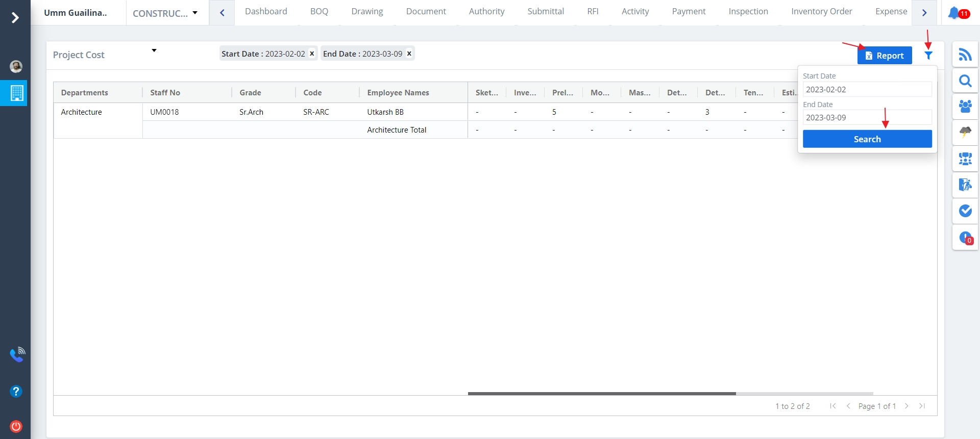The height and width of the screenshot is (439, 980).
Task: Click the RSS feed icon in right sidebar
Action: point(965,55)
